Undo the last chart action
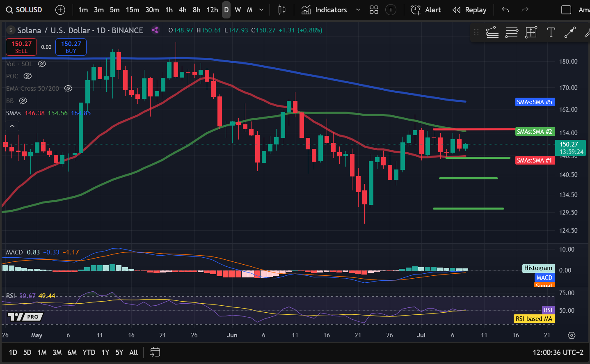Screen dimensions: 590x364 coord(505,10)
